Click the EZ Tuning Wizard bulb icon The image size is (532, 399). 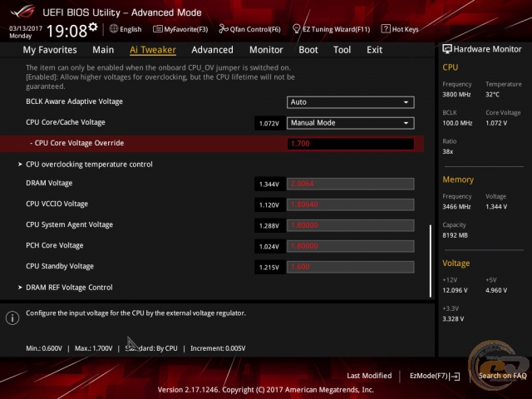(296, 29)
